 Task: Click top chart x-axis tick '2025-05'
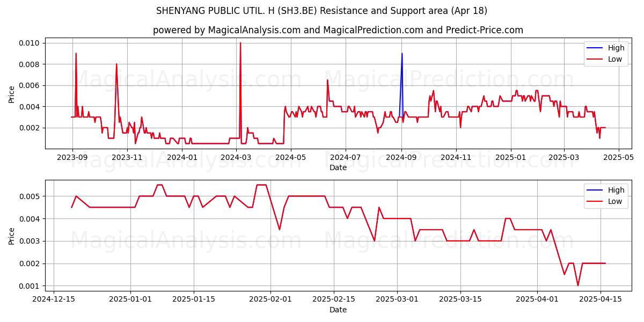click(618, 157)
